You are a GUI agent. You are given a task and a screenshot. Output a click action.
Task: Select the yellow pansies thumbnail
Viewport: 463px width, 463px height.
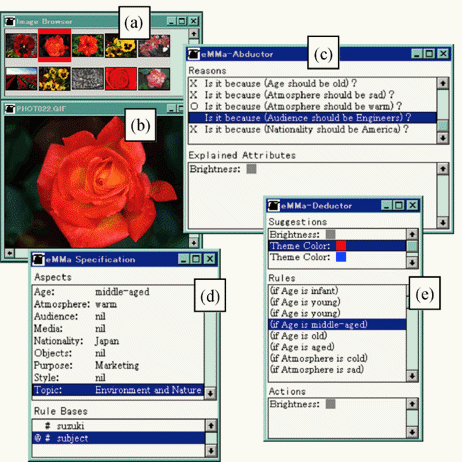(x=121, y=46)
